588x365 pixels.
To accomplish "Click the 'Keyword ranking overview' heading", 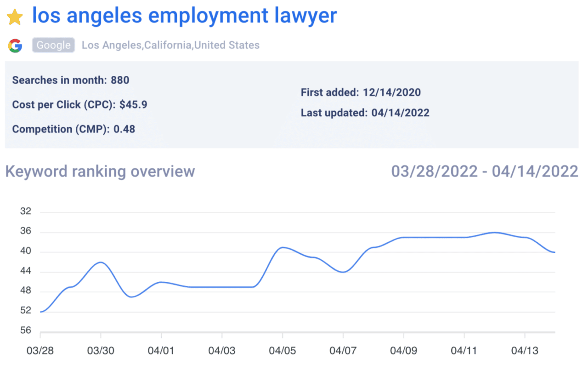I will (x=100, y=171).
